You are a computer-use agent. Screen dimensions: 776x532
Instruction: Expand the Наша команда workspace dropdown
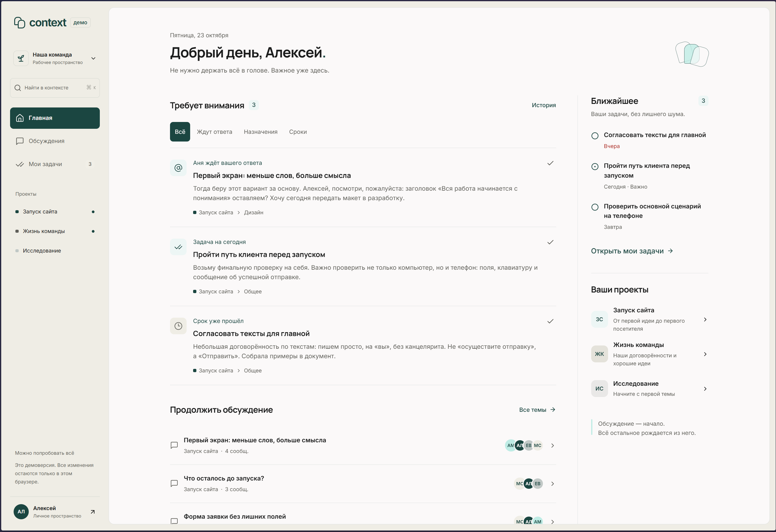pyautogui.click(x=94, y=58)
